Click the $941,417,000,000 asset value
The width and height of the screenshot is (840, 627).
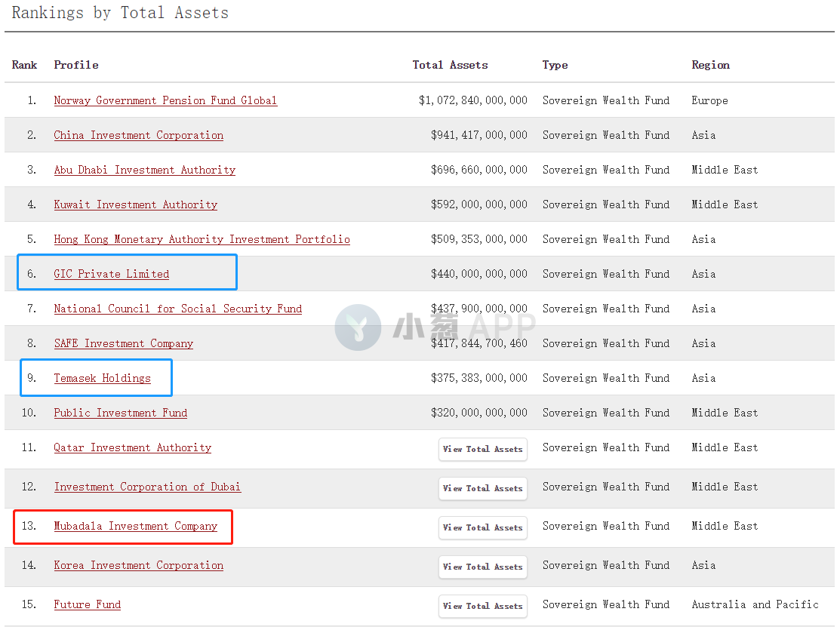point(479,136)
